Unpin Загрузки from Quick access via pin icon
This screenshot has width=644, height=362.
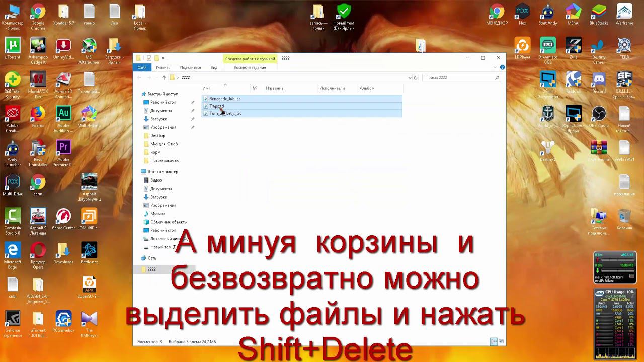click(x=193, y=119)
